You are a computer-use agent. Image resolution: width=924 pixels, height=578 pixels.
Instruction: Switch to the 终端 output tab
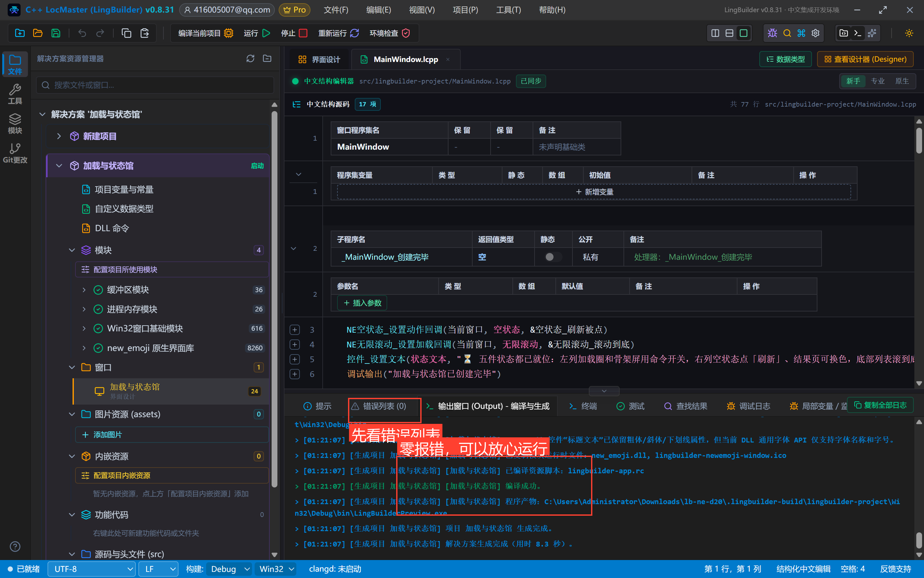point(583,406)
